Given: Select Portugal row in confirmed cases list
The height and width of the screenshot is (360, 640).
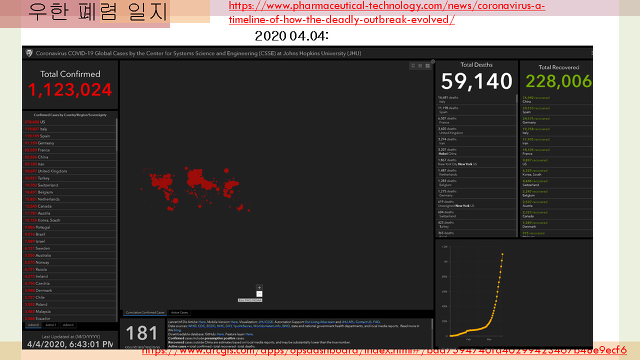Looking at the screenshot, I should pyautogui.click(x=70, y=227).
